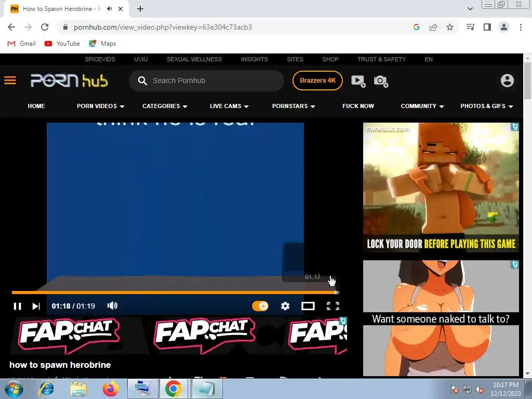Click the Brazzers 4K button
This screenshot has height=399, width=532.
point(317,81)
